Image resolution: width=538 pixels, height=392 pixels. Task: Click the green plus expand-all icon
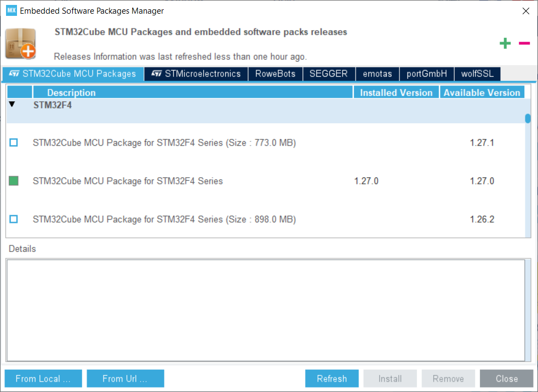(x=505, y=43)
